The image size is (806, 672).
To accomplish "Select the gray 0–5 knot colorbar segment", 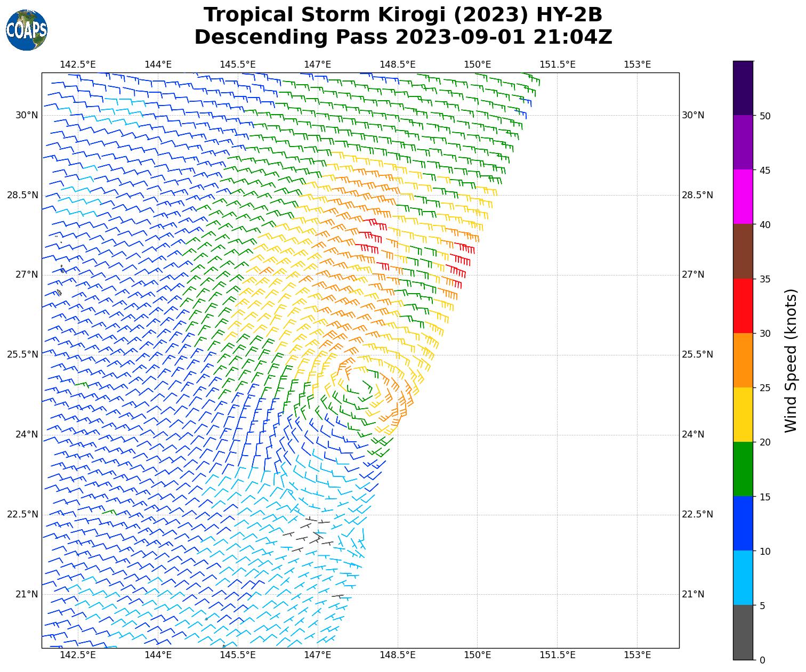I will point(743,632).
